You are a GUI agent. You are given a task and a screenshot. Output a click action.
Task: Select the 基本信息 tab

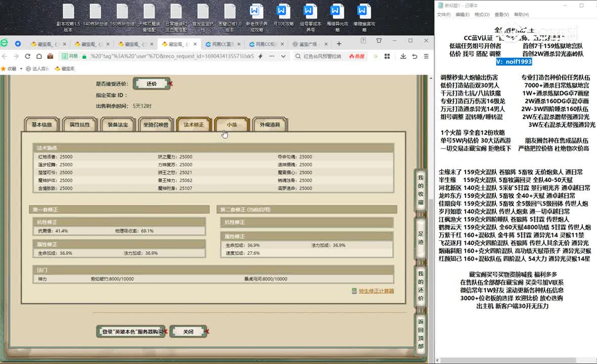click(42, 125)
